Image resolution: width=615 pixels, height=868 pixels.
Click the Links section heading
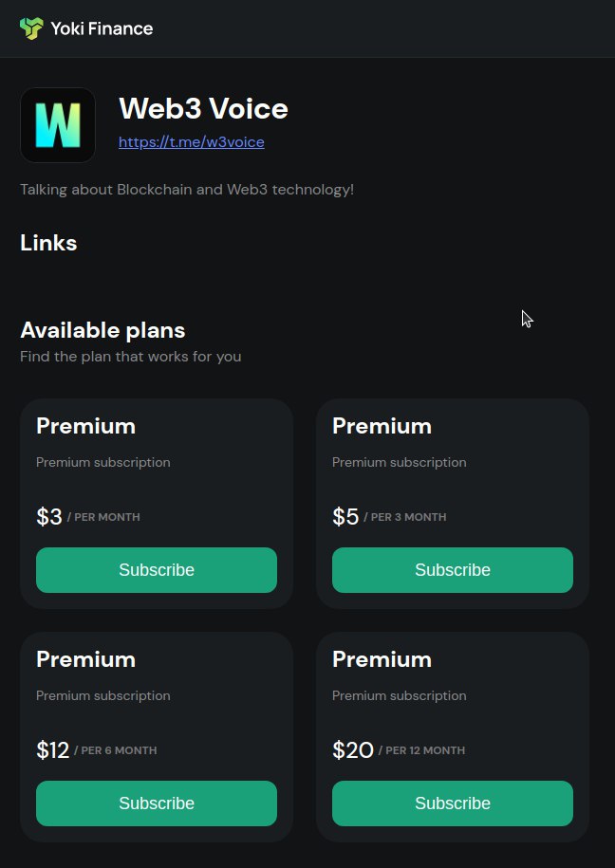point(48,243)
